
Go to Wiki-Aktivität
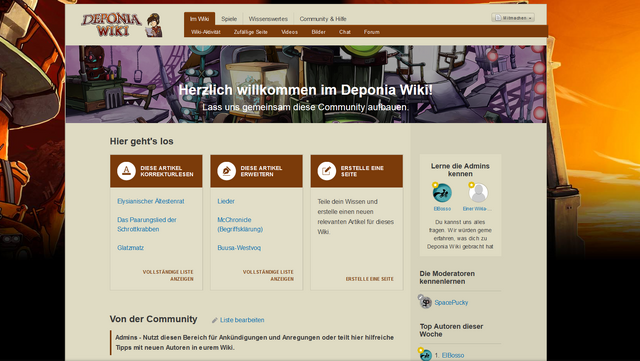pyautogui.click(x=206, y=32)
